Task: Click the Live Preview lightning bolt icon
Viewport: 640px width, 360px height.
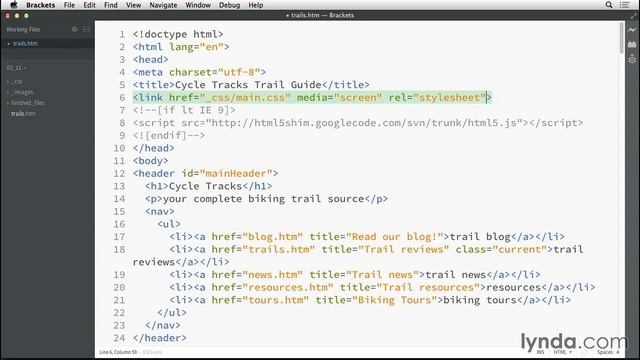Action: (632, 30)
